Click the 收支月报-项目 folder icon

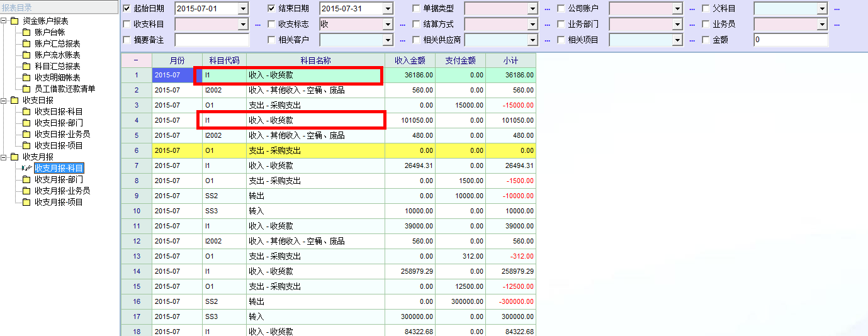[x=26, y=203]
